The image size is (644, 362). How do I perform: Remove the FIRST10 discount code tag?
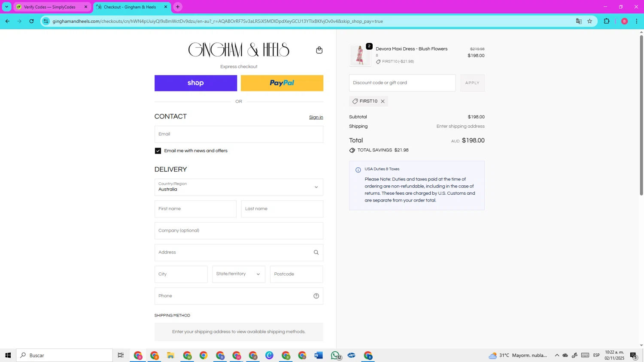(x=383, y=101)
